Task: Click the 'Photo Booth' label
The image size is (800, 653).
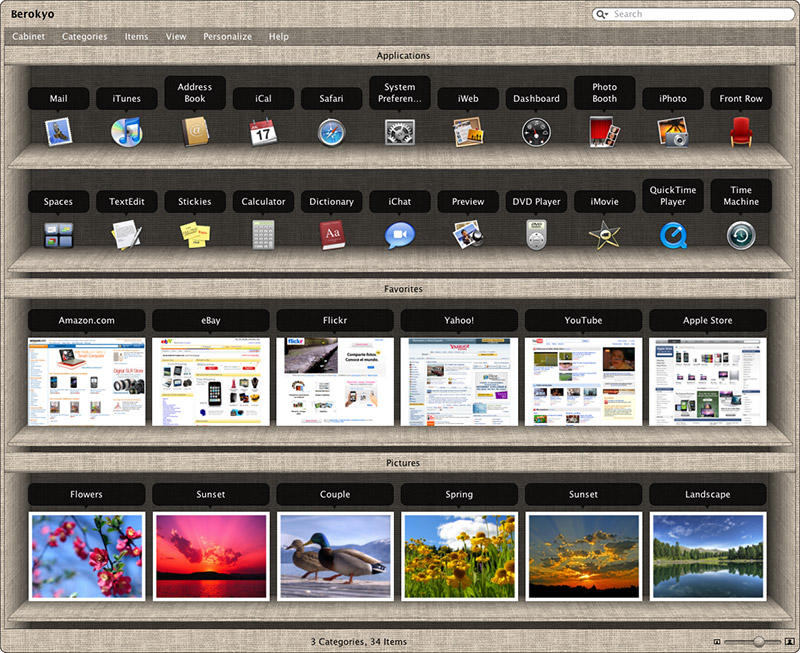Action: click(605, 93)
